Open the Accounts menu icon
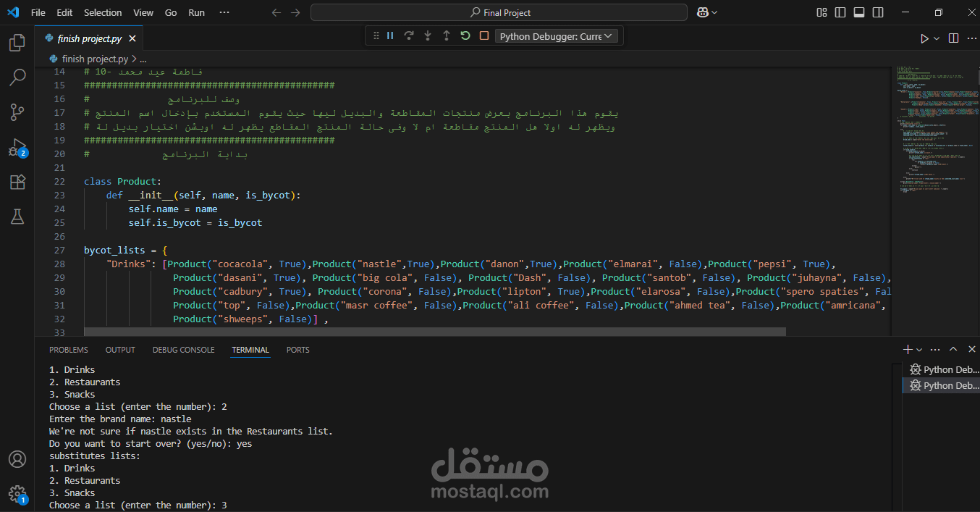This screenshot has height=512, width=980. coord(17,459)
